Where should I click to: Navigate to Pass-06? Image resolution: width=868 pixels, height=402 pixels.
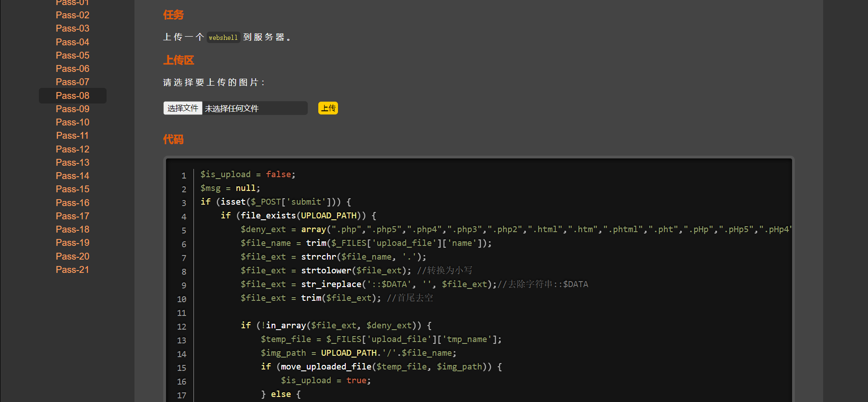click(72, 69)
